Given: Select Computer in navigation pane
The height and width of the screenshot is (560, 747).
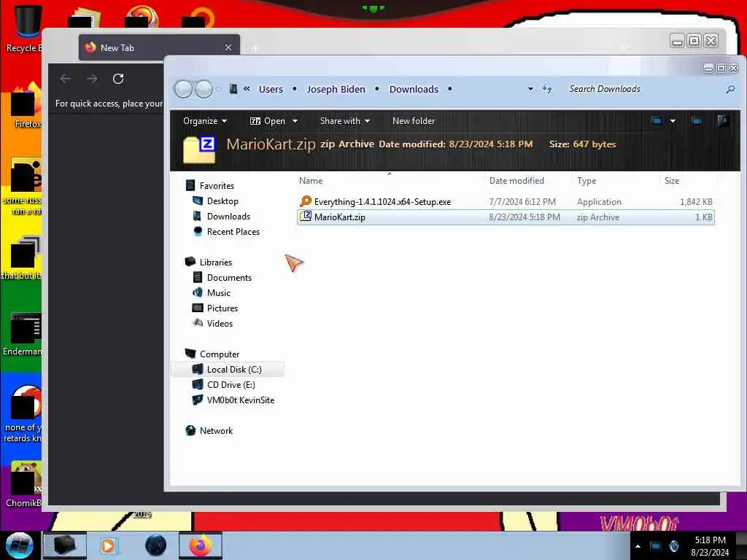Looking at the screenshot, I should tap(220, 354).
